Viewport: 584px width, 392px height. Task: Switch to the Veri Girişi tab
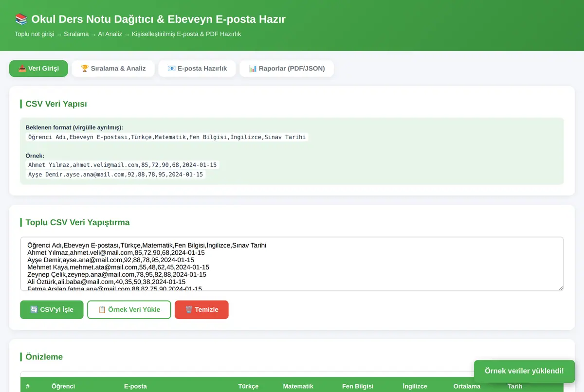pos(38,69)
